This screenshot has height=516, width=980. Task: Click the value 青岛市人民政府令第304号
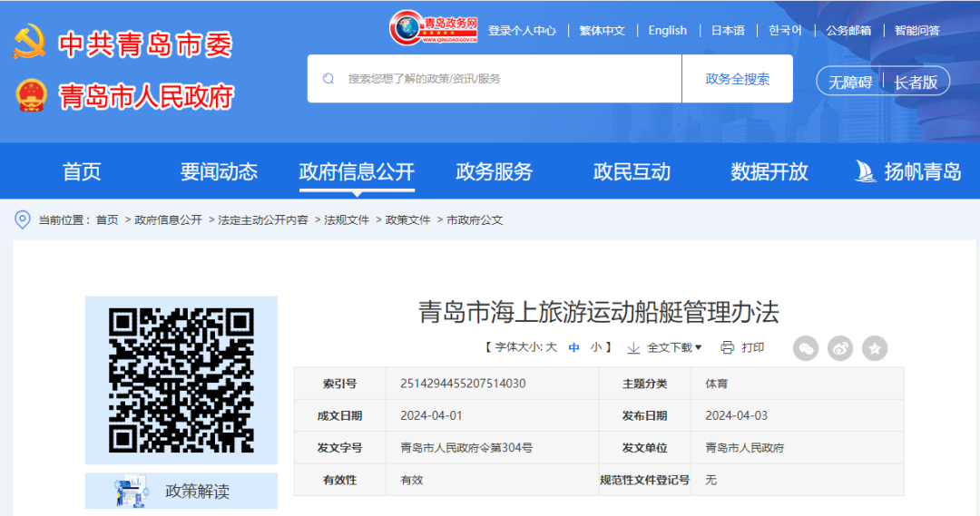click(466, 448)
